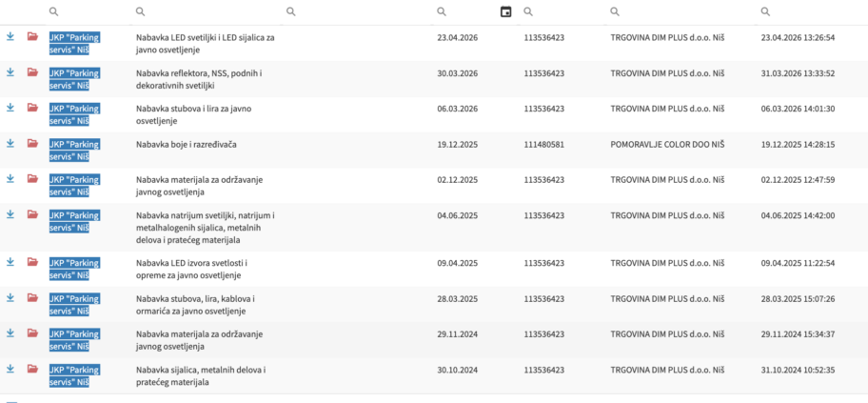The width and height of the screenshot is (868, 403).
Task: Select the date 19.12.2025
Action: [x=457, y=145]
